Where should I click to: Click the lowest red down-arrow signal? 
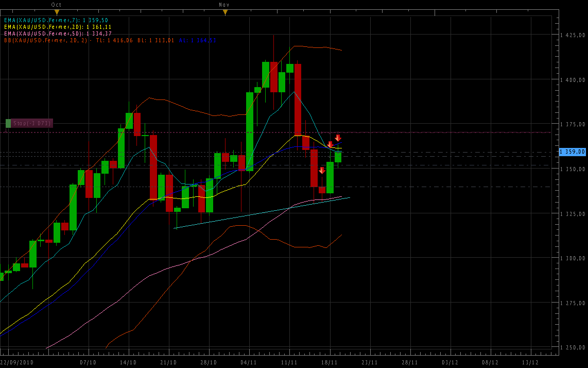pos(322,170)
